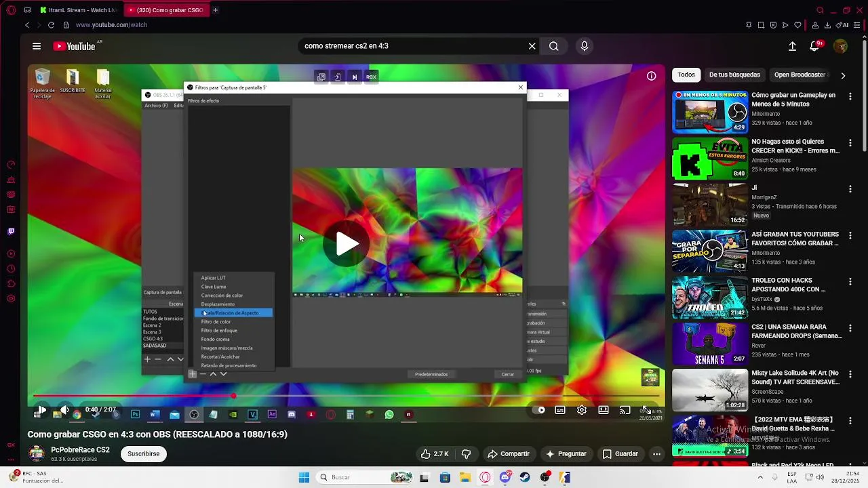868x488 pixels.
Task: Open the 'NO Hagas esto' Kick video thumbnail
Action: (710, 159)
